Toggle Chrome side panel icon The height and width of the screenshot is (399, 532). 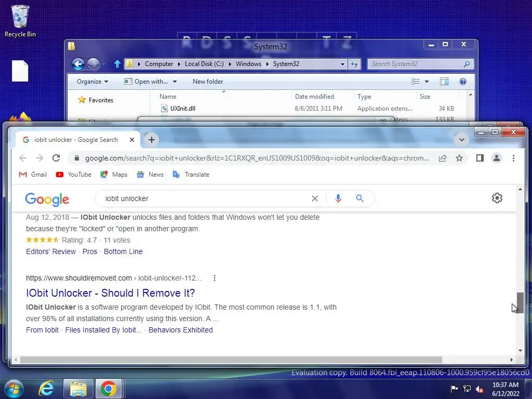pyautogui.click(x=480, y=158)
